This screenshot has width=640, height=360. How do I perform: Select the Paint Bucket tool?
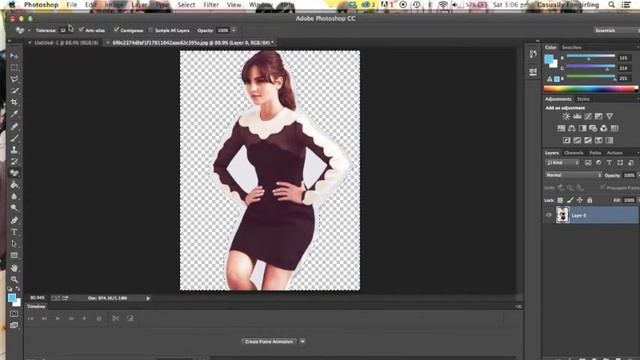click(14, 185)
